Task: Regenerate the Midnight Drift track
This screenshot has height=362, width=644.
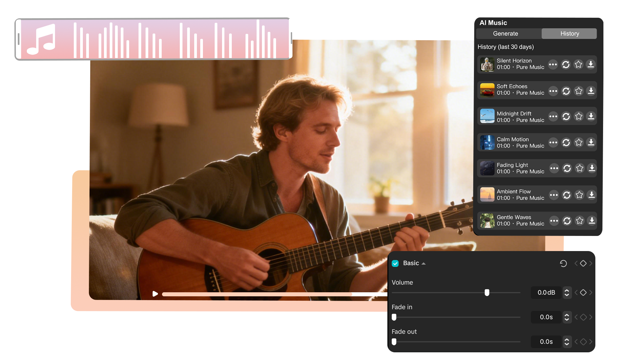Action: click(566, 116)
